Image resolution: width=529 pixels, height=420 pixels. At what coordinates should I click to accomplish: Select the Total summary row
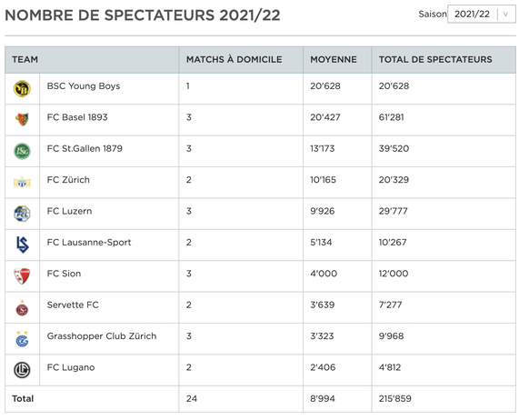(x=260, y=399)
